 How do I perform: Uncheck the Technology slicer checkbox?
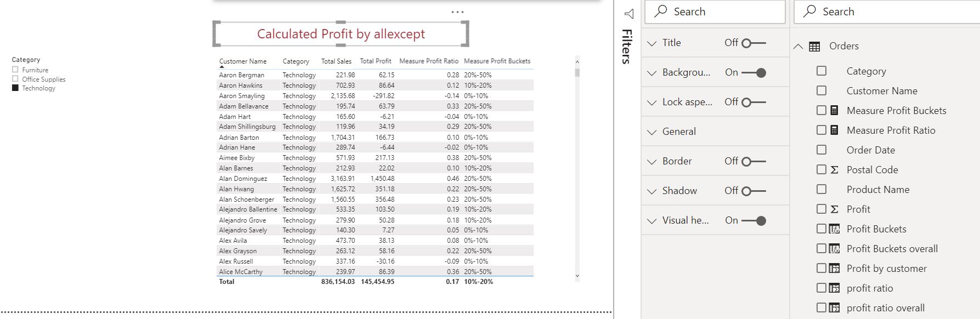pos(15,88)
